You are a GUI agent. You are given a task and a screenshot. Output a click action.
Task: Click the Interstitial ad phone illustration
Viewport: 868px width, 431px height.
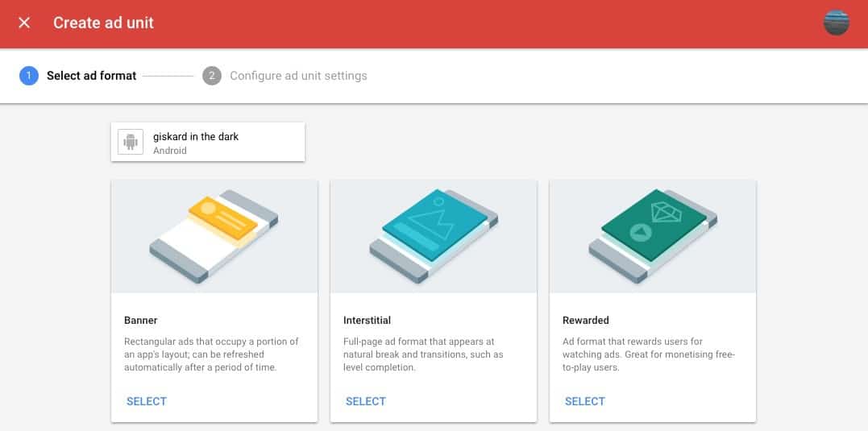(x=434, y=236)
